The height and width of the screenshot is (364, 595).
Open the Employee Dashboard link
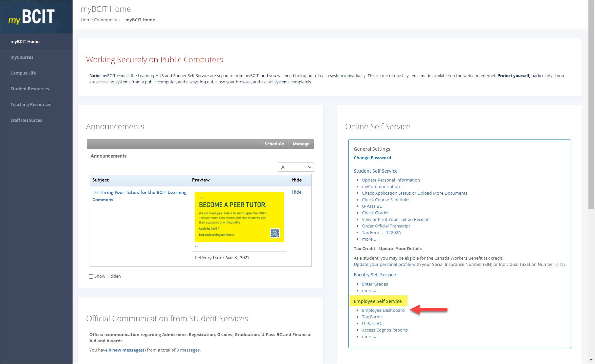pyautogui.click(x=383, y=310)
